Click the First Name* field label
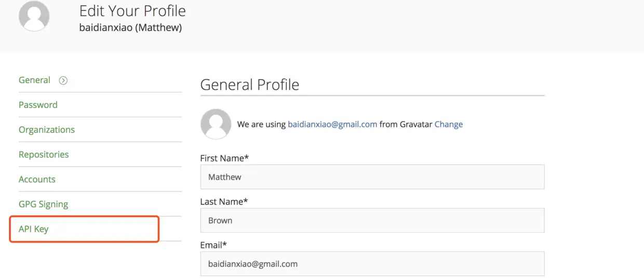The height and width of the screenshot is (278, 644). click(225, 158)
